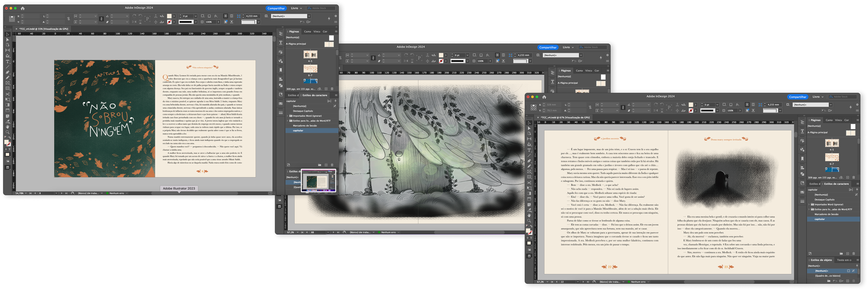Click the Scissors tool in front window
This screenshot has width=868, height=290.
click(x=529, y=183)
